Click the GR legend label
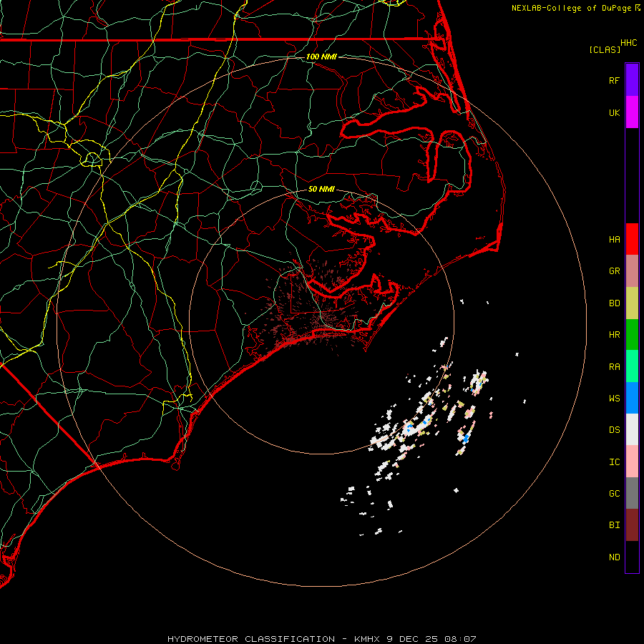Image resolution: width=644 pixels, height=644 pixels. point(614,271)
